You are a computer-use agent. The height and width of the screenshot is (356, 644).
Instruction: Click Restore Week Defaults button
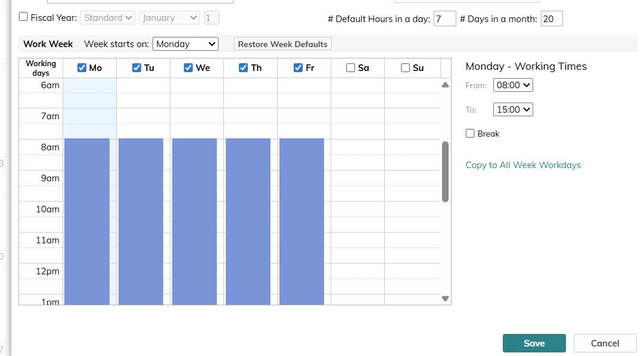(282, 44)
